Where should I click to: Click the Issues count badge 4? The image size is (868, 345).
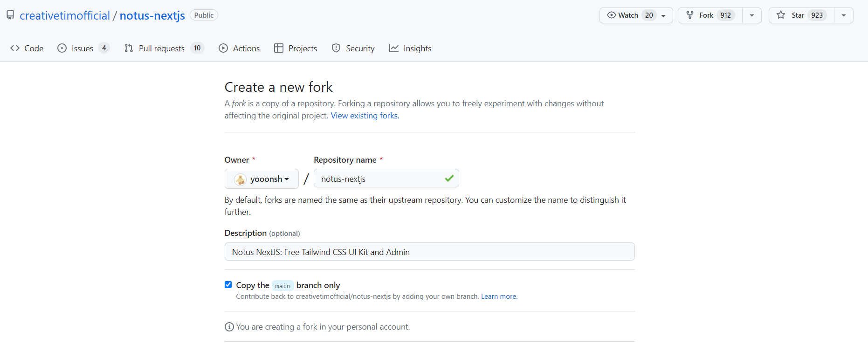point(104,48)
